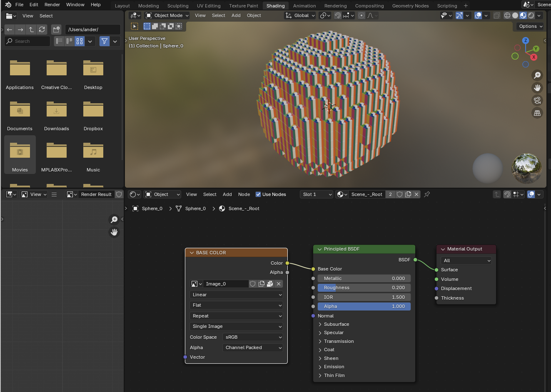Screen dimensions: 551x392
Task: Create new folder icon in file browser
Action: pyautogui.click(x=56, y=30)
